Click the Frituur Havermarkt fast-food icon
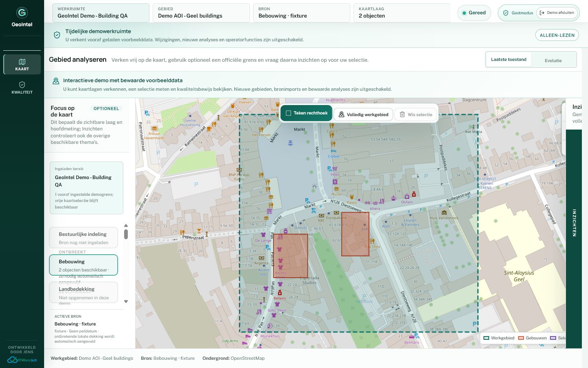Screen dimensions: 588x368 [x=155, y=128]
